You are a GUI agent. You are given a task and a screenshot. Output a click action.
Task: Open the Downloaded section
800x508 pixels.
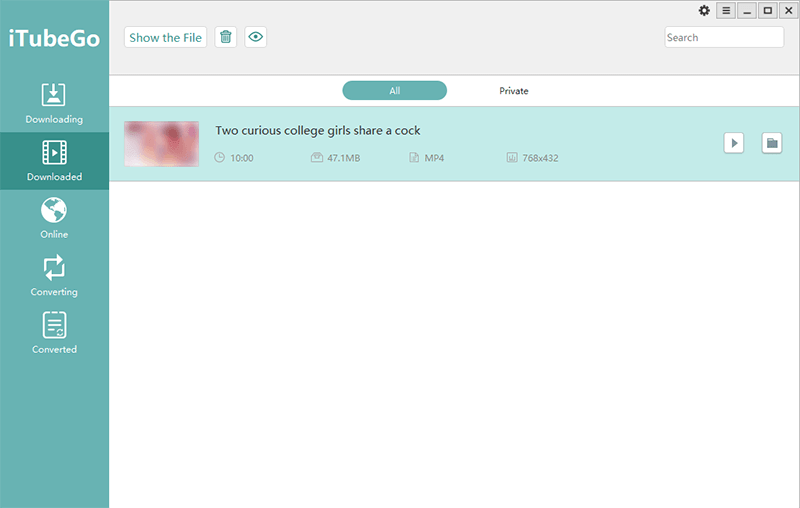coord(54,161)
